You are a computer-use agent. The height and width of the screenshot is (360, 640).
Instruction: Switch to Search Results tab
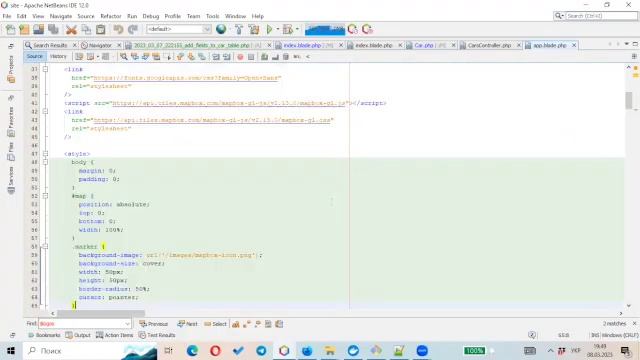(50, 45)
